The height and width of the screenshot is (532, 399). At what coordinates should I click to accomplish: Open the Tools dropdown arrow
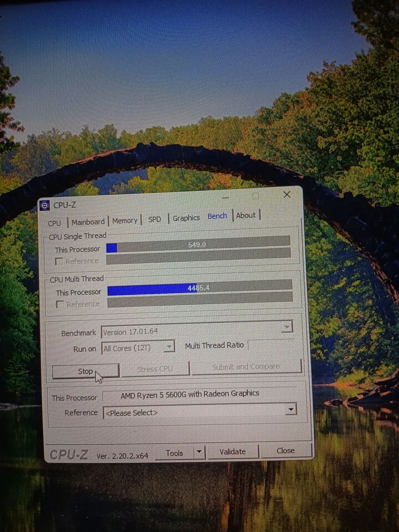[x=199, y=452]
